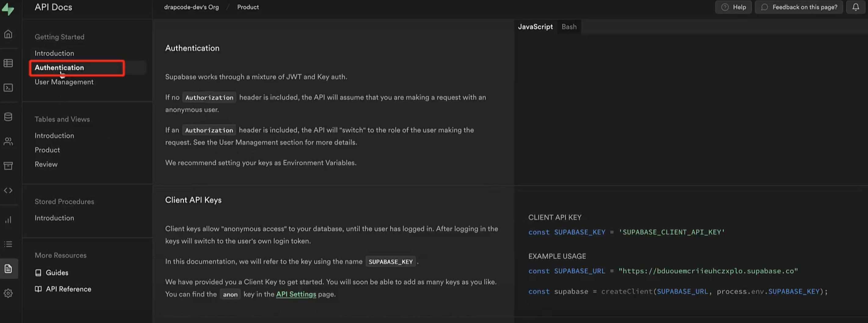The image size is (868, 323).
Task: Click the More Resources section label
Action: coord(61,255)
